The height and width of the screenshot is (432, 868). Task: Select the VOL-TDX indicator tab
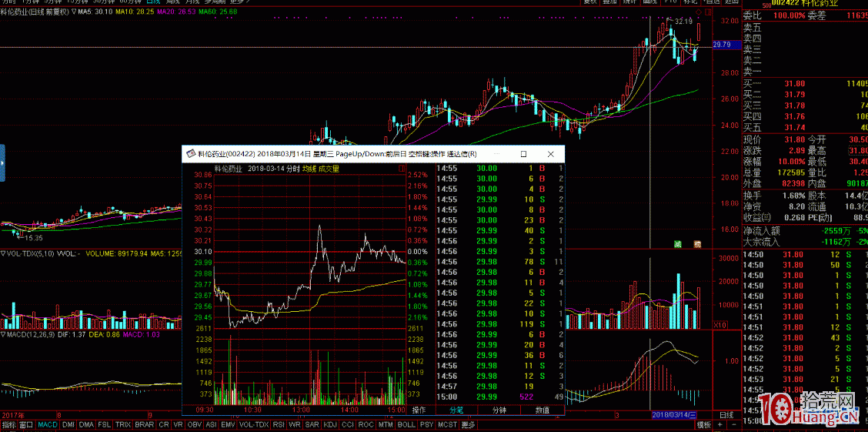(253, 425)
